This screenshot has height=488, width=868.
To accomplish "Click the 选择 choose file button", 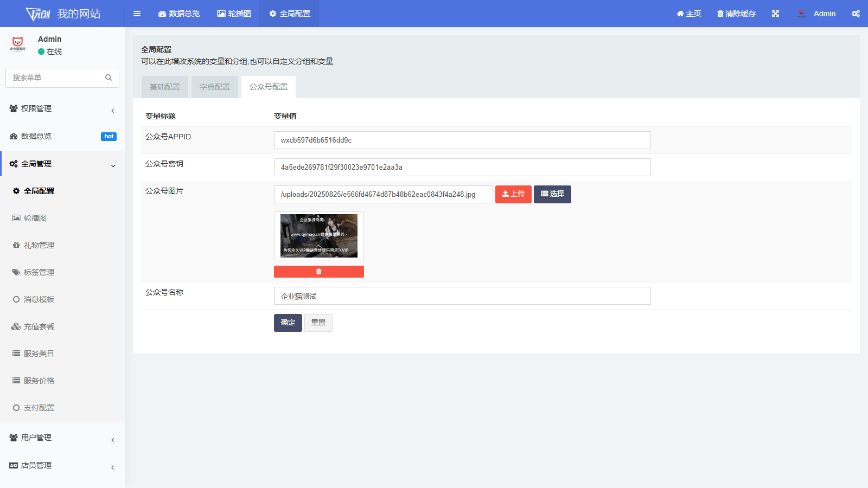I will tap(552, 194).
